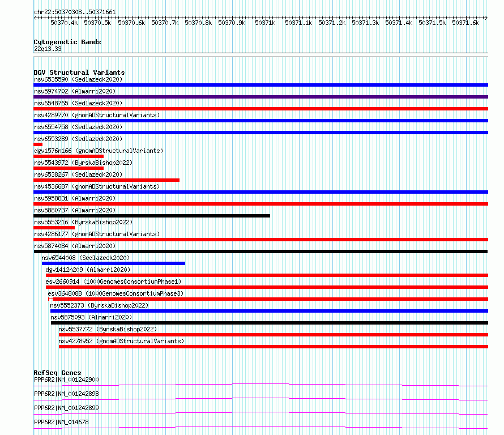504x435 pixels.
Task: Select esv2660914 (1000GenomesConsortiumPhase1) label
Action: (x=113, y=282)
